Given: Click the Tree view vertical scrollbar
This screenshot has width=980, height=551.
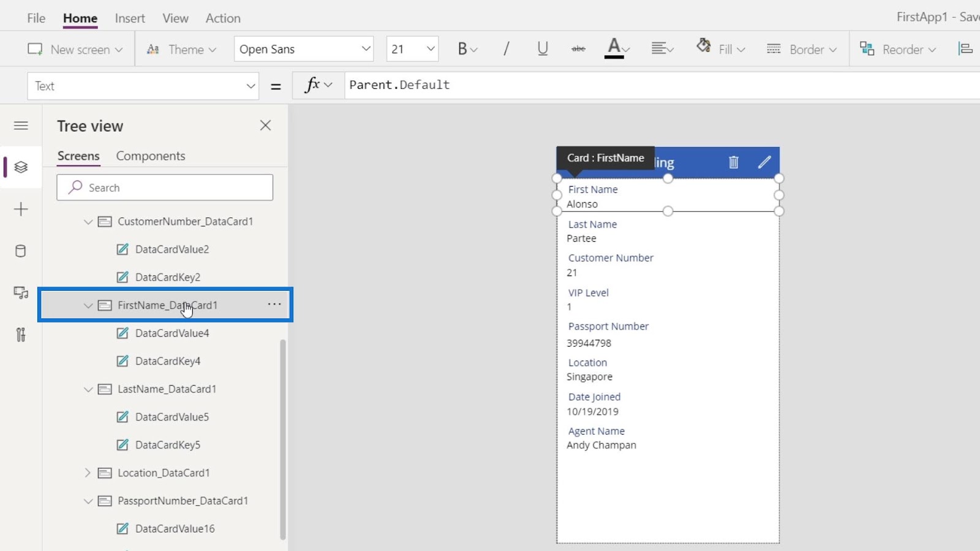Looking at the screenshot, I should tap(283, 438).
